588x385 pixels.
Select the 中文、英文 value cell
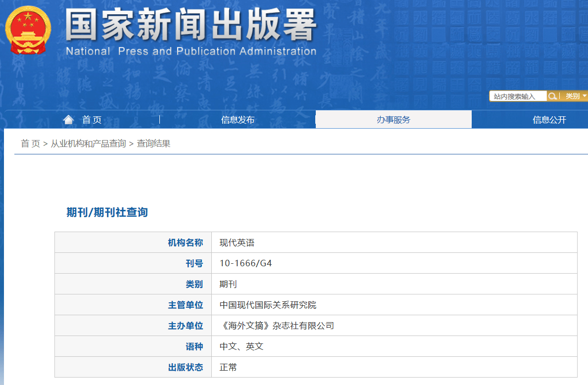click(x=394, y=346)
